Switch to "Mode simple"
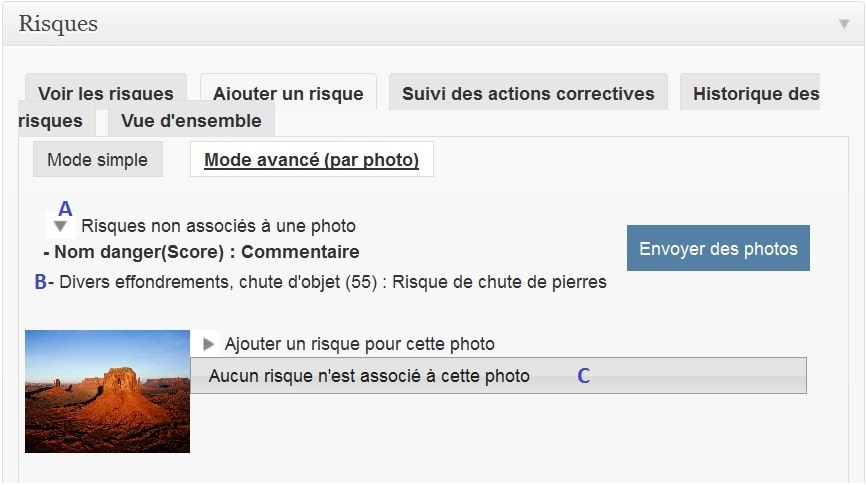 (97, 160)
